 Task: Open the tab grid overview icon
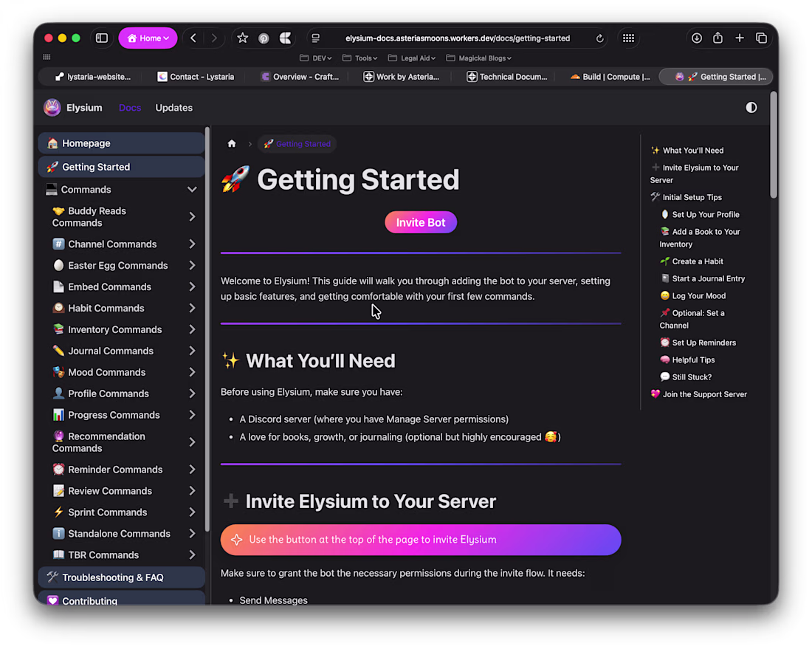[628, 38]
